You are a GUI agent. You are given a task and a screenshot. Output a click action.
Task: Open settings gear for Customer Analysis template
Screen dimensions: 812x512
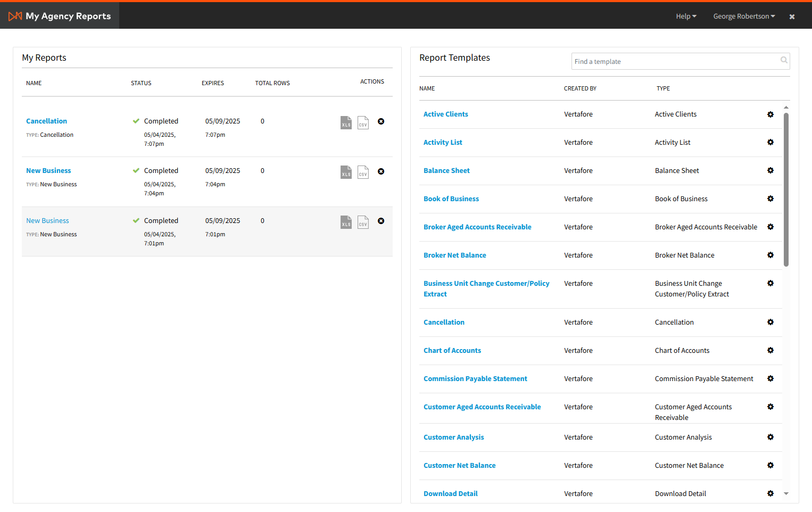770,437
